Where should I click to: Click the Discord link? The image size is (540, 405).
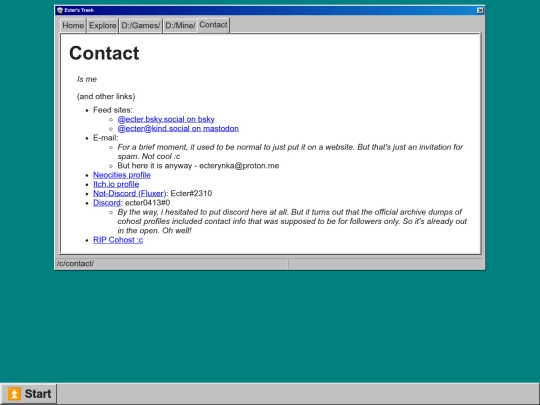click(x=107, y=203)
